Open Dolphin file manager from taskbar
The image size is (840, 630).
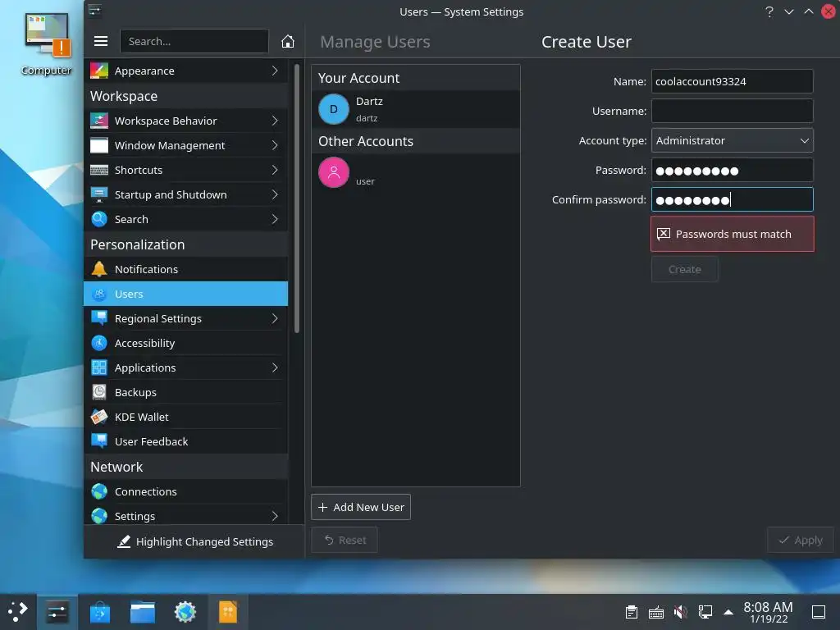coord(143,612)
